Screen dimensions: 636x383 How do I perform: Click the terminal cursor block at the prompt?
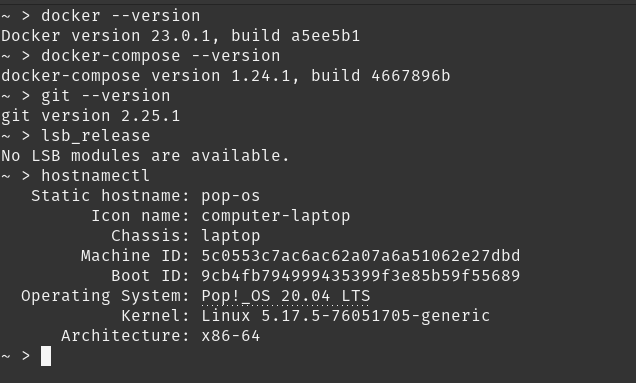click(x=46, y=356)
